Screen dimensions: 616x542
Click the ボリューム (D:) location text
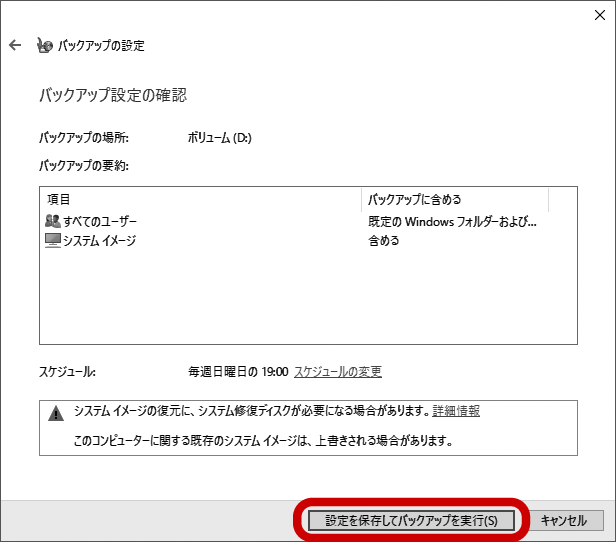click(x=220, y=138)
